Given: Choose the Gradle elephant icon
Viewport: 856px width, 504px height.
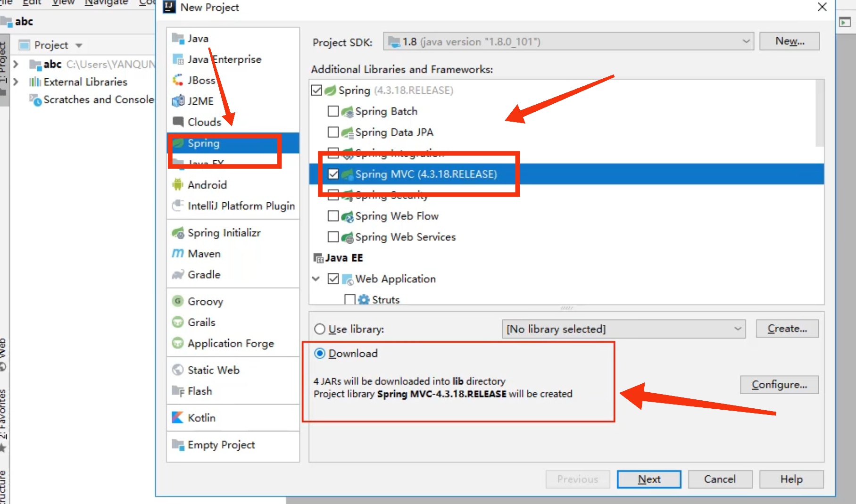Looking at the screenshot, I should click(x=178, y=274).
